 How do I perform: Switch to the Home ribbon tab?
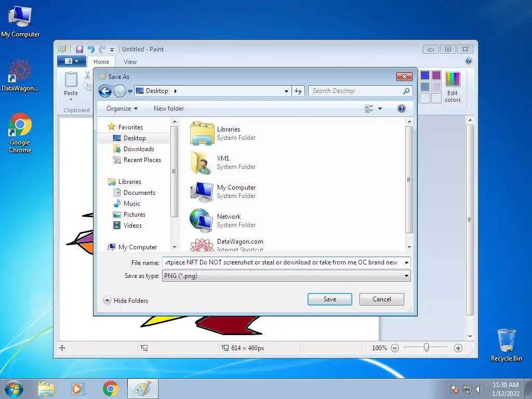101,62
